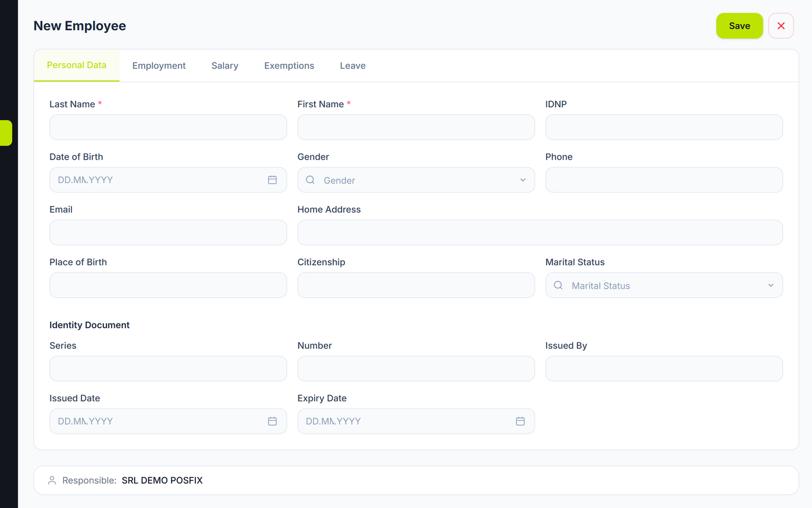Expand the Gender dropdown chevron

tap(523, 180)
